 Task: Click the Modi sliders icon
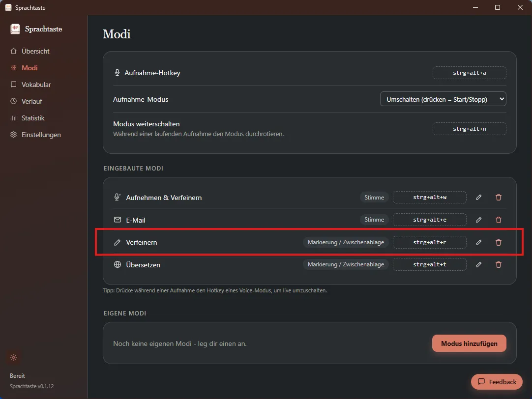tap(14, 68)
